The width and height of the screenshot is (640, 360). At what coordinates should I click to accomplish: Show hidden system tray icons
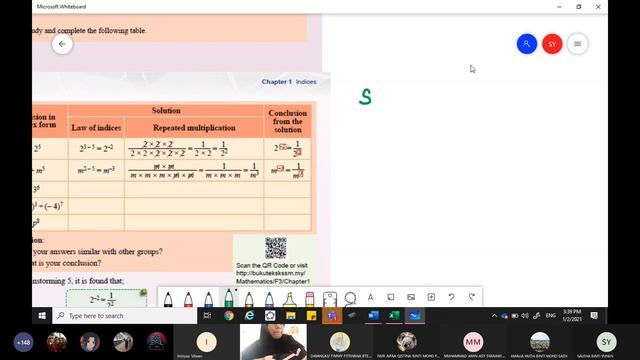(x=494, y=316)
